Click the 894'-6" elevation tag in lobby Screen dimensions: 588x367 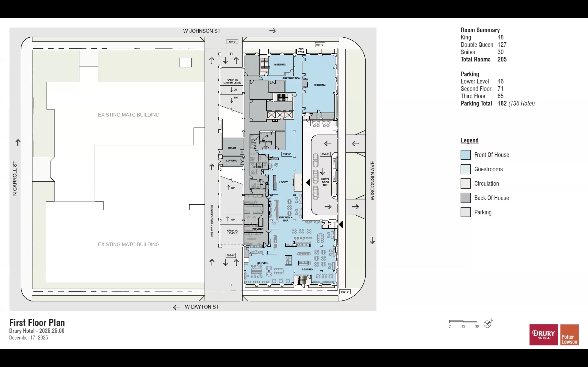point(286,154)
